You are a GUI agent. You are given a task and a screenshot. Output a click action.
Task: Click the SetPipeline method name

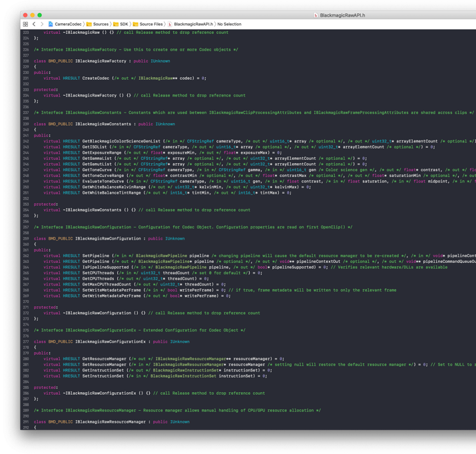[96, 256]
